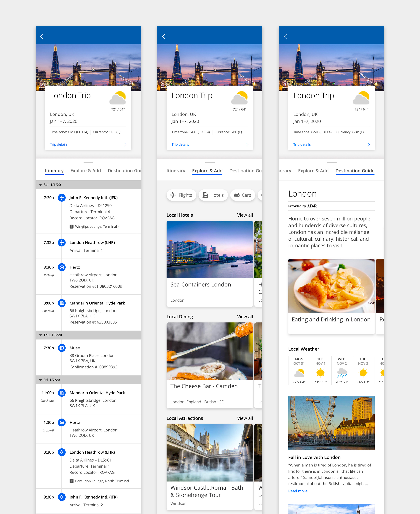
Task: Click the AFAR provider logo
Action: pos(312,206)
